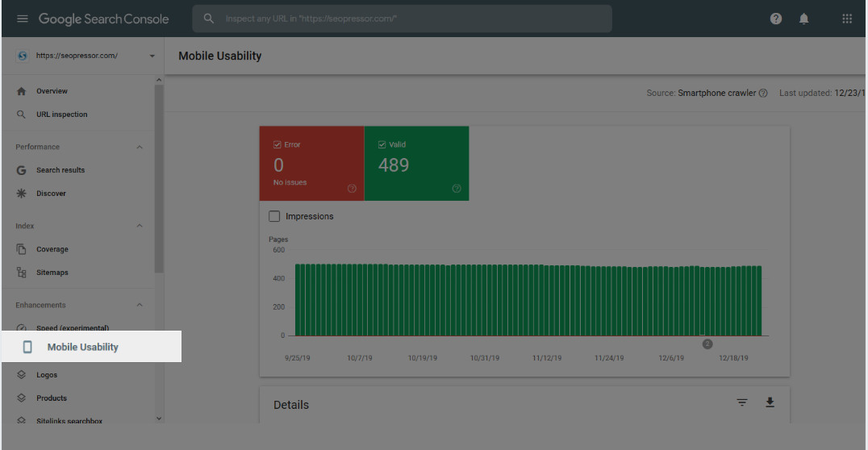868x450 pixels.
Task: Click the Products layers icon
Action: [21, 398]
